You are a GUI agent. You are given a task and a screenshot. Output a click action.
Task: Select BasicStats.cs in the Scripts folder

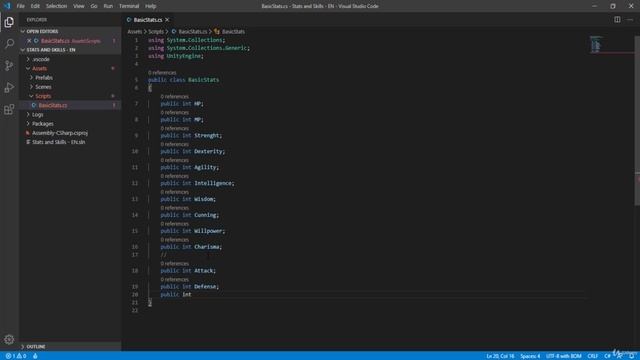[70, 105]
